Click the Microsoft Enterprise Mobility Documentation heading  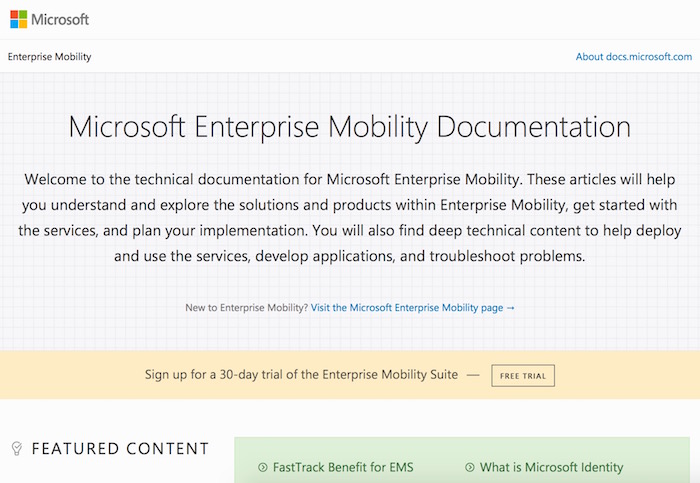[x=349, y=128]
